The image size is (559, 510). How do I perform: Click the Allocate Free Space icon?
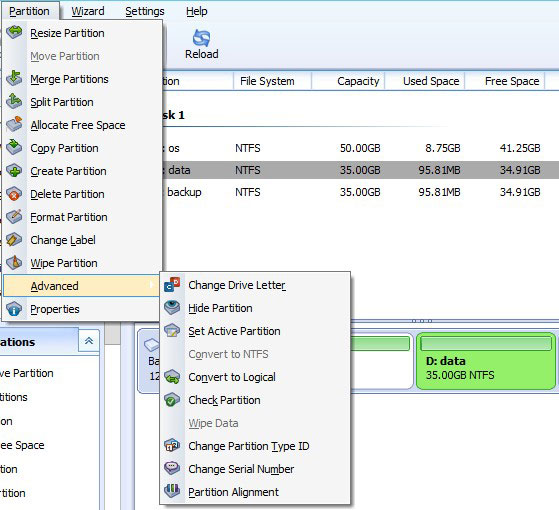click(x=14, y=124)
